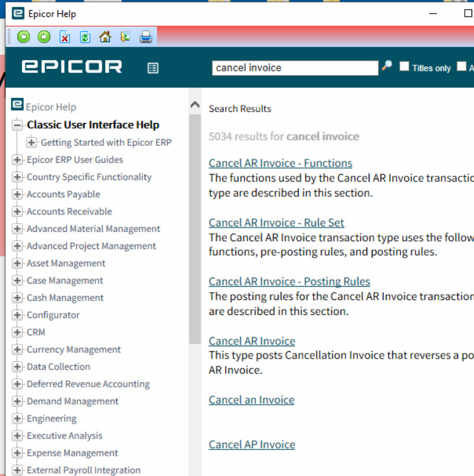Click the print icon in the toolbar

146,37
